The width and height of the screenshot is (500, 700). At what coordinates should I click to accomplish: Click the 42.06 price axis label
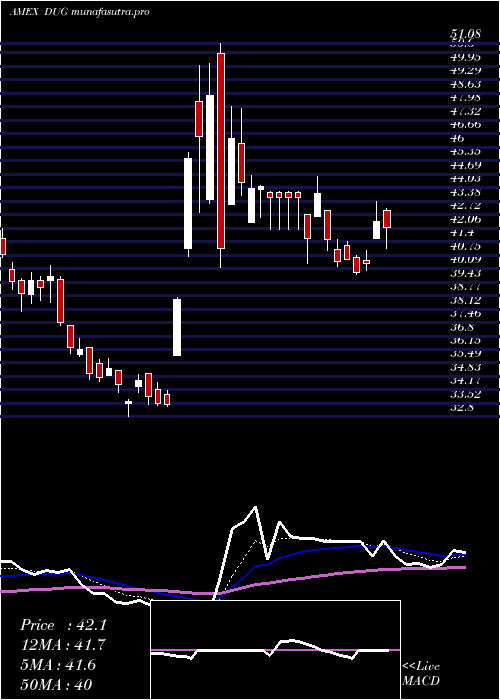click(x=467, y=219)
